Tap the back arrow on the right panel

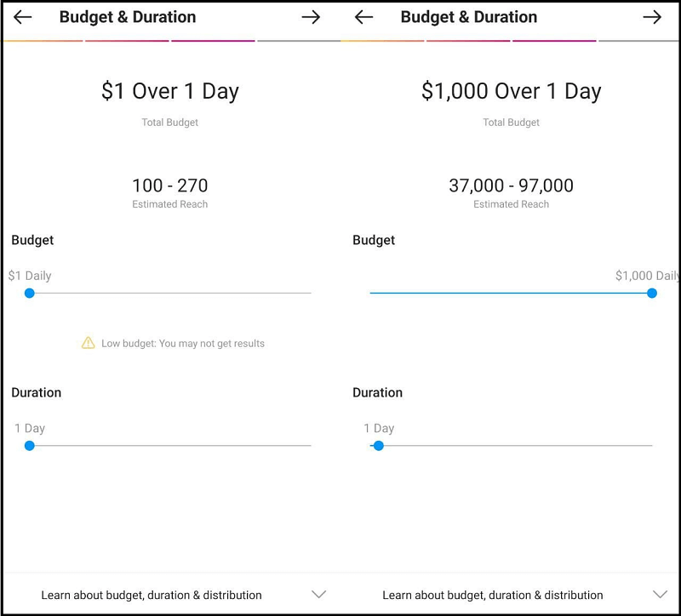pos(363,17)
